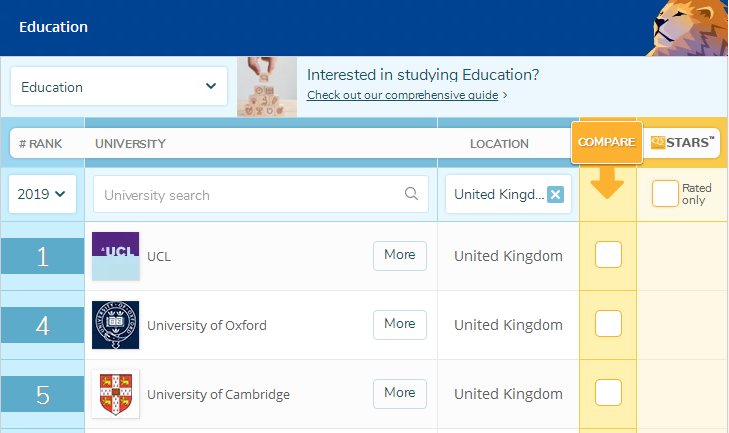
Task: Tick the compare checkbox for UCL
Action: click(x=608, y=255)
